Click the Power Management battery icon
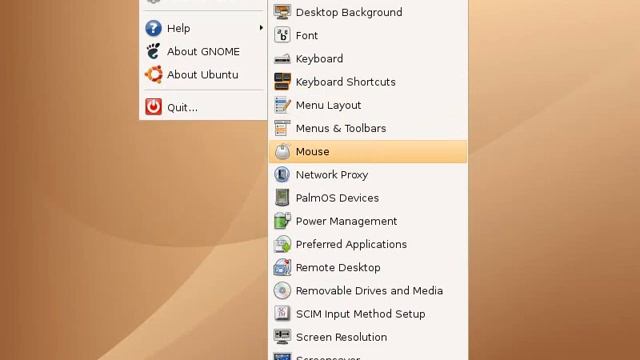Viewport: 640px width, 360px height. coord(282,221)
